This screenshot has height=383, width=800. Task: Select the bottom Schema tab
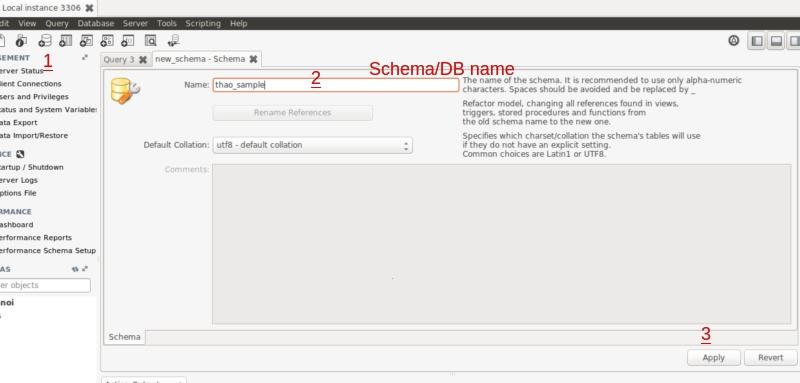pos(124,337)
